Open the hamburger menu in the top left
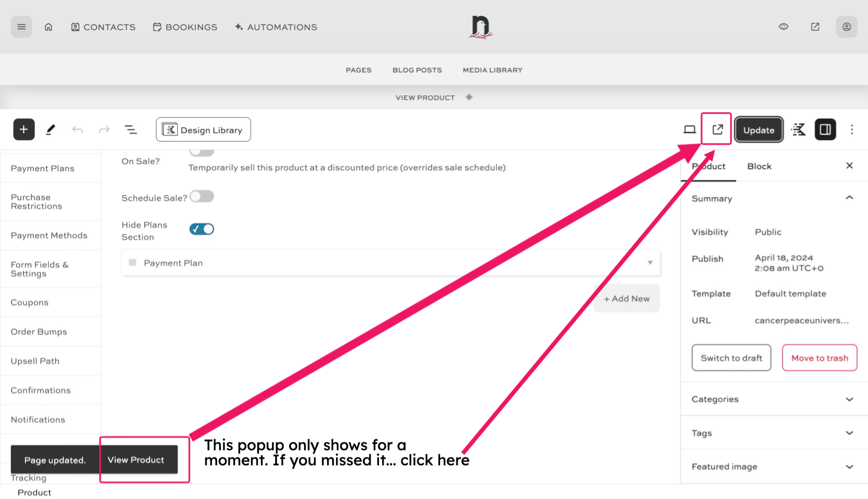 (21, 26)
